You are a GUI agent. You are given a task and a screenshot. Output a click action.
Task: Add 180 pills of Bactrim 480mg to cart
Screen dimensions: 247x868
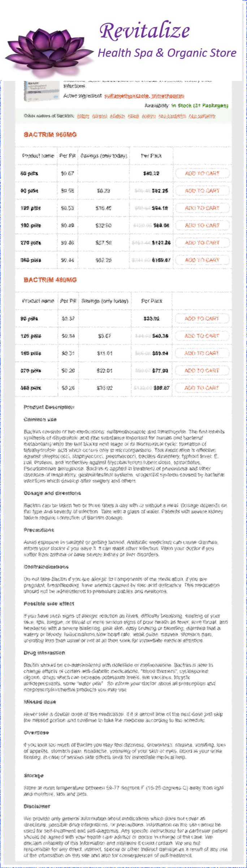(202, 353)
